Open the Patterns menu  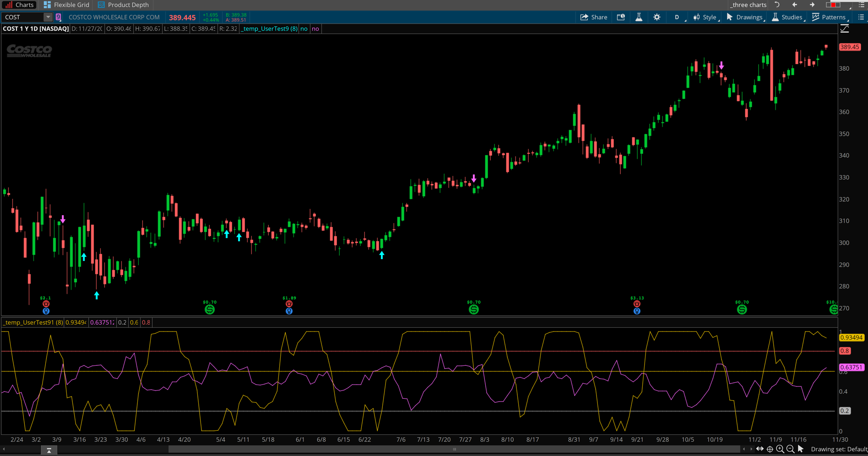[830, 17]
